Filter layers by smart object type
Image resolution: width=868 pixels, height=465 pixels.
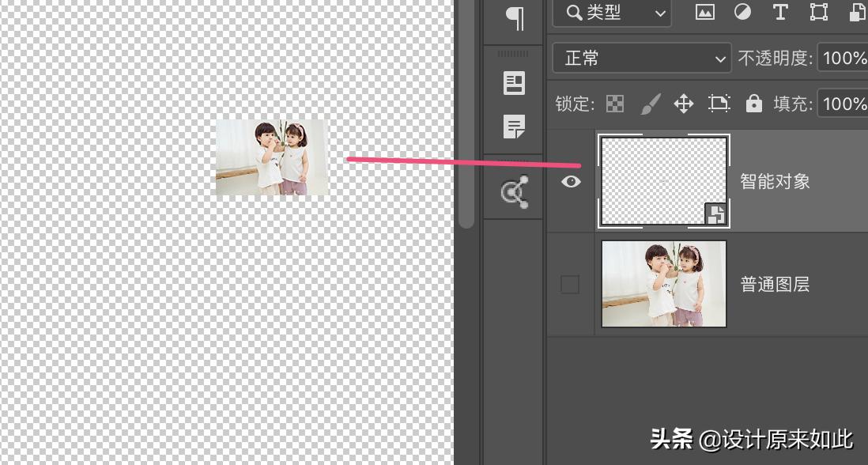(859, 12)
